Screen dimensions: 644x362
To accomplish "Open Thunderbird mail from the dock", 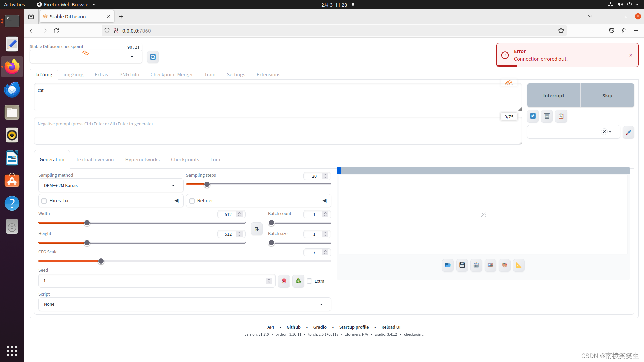I will (12, 89).
